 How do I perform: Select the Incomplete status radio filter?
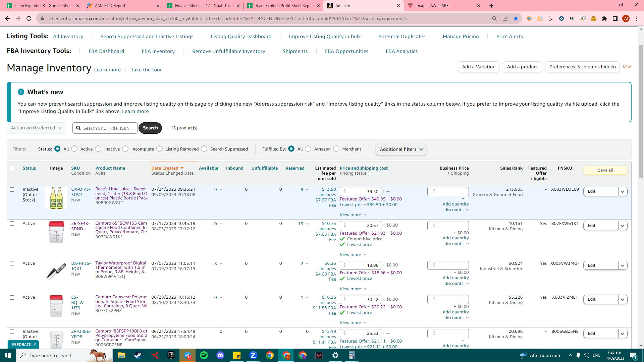click(x=125, y=149)
